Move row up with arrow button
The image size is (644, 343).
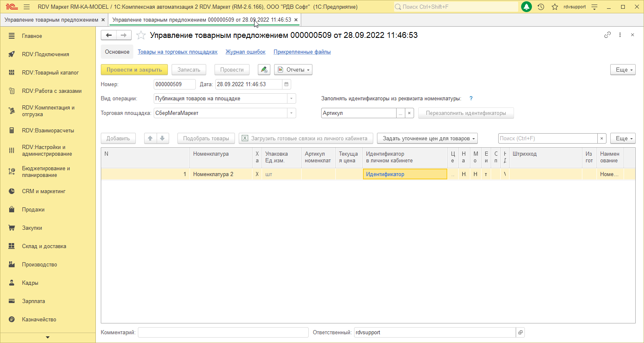point(150,139)
